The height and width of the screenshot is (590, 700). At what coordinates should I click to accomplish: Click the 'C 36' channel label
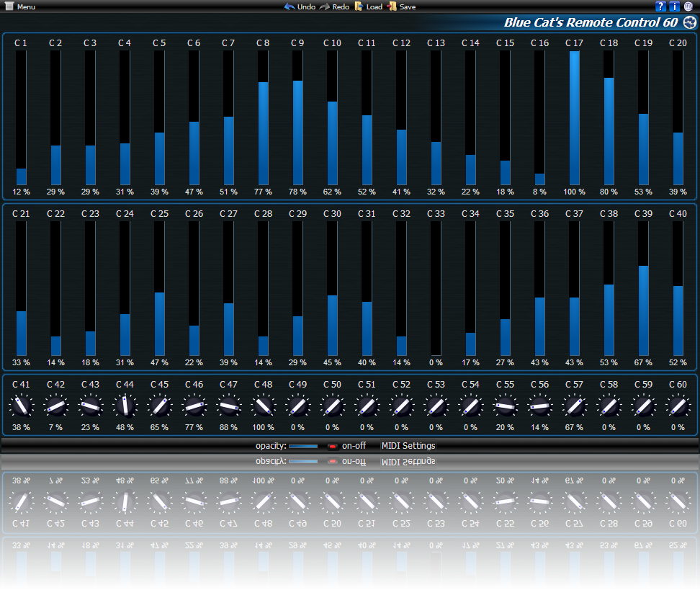pyautogui.click(x=539, y=214)
